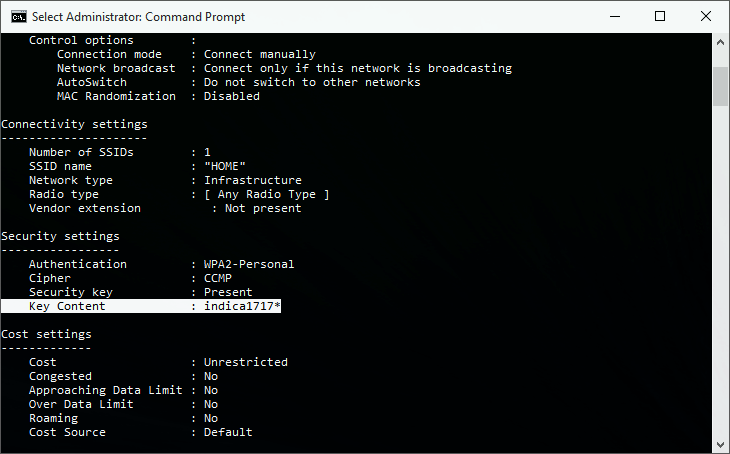Click the Connectivity settings heading
Screen dimensions: 730x454
pyautogui.click(x=74, y=124)
